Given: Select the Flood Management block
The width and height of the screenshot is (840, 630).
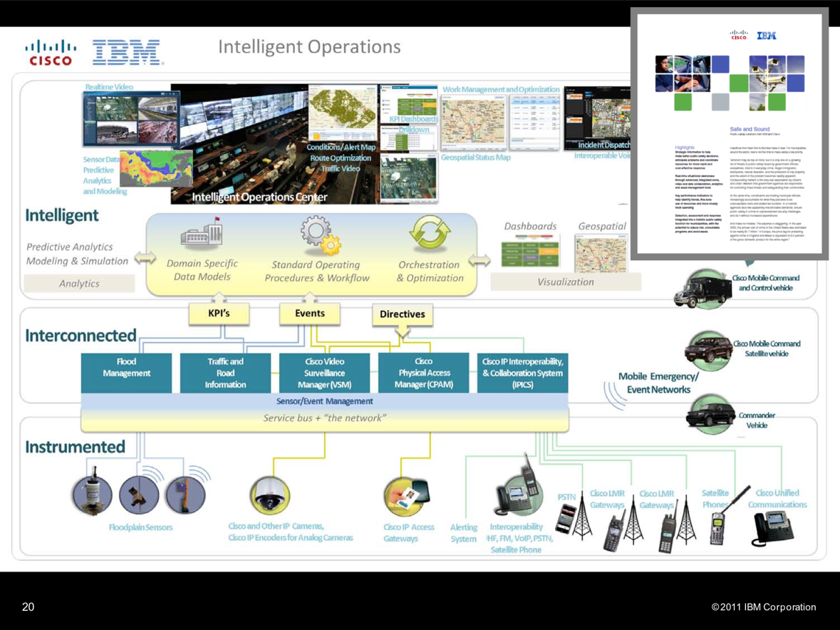Looking at the screenshot, I should pos(126,373).
